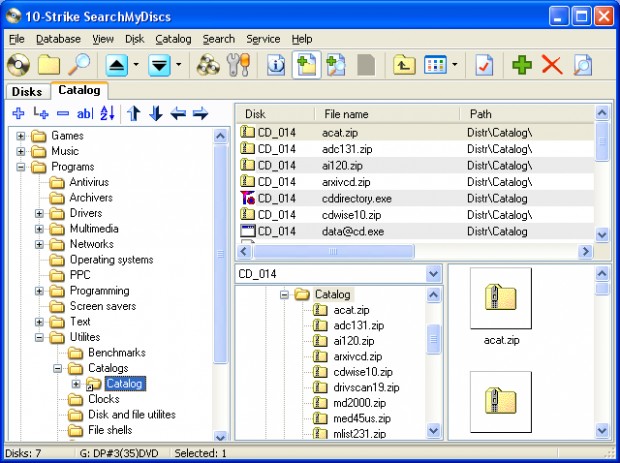The height and width of the screenshot is (463, 620).
Task: Click the view mode grid icon
Action: pos(435,65)
